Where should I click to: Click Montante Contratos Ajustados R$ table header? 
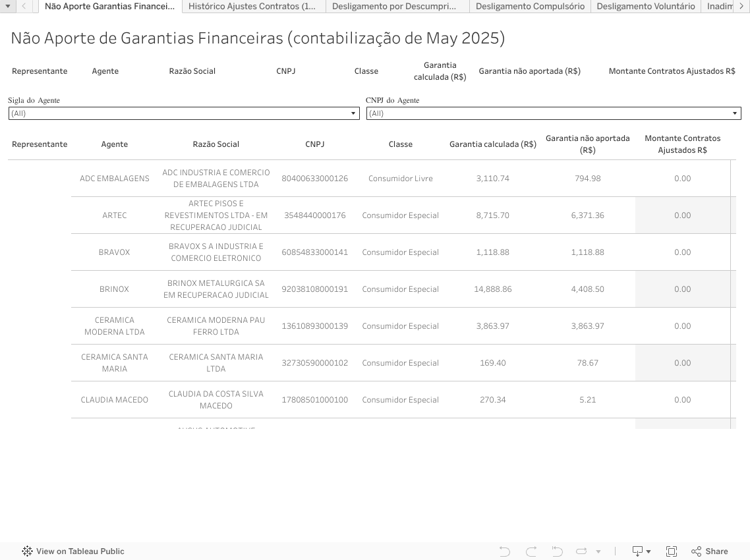[x=683, y=144]
